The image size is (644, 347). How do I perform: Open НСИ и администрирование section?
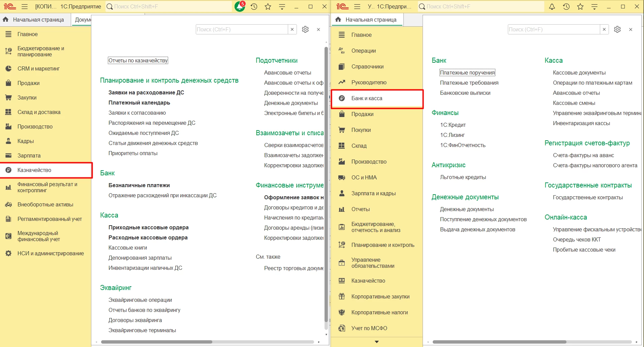[x=45, y=253]
